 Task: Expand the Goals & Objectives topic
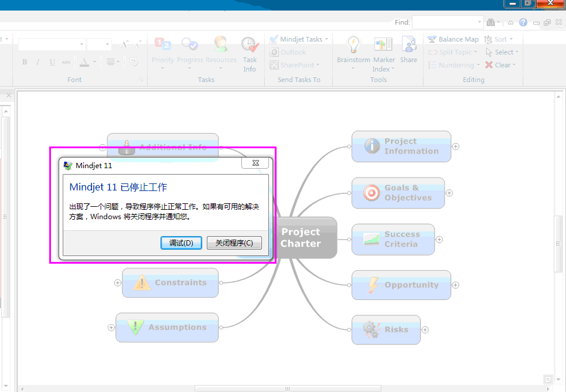coord(449,193)
